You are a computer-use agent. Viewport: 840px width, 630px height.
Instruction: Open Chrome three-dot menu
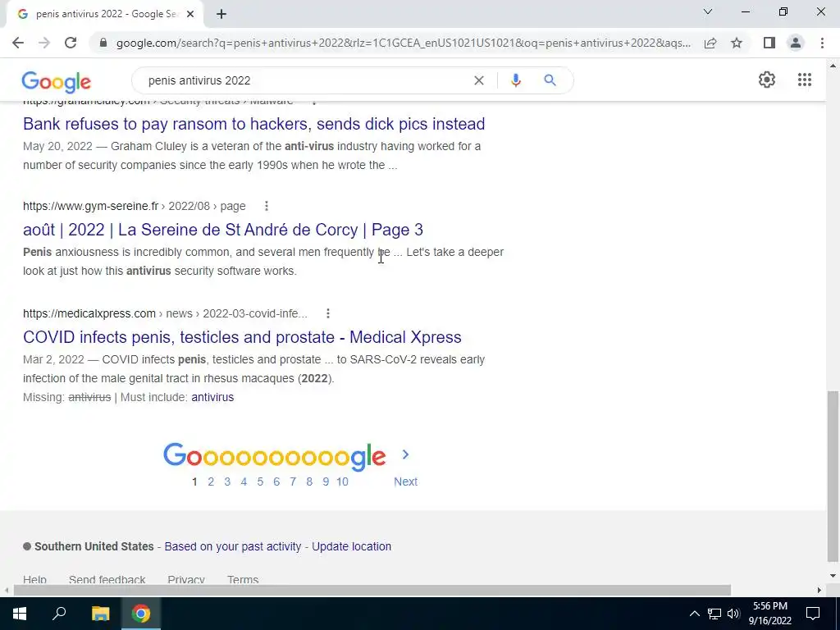[x=822, y=43]
